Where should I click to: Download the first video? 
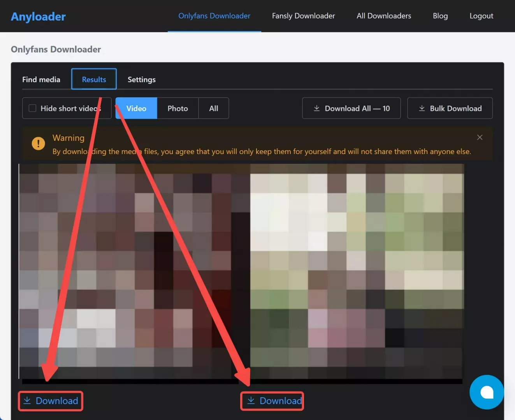tap(51, 401)
